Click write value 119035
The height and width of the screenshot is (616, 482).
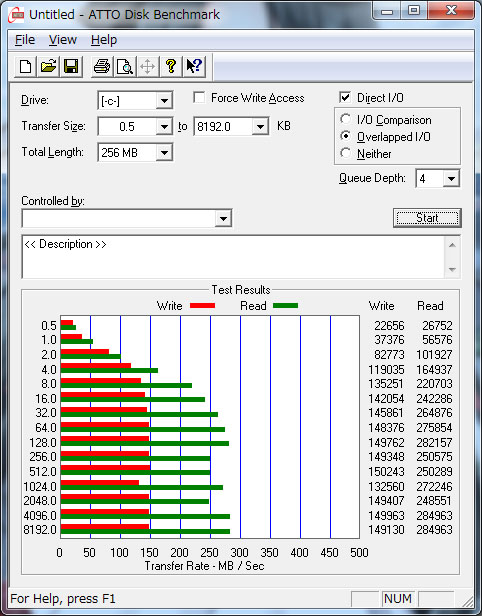(386, 370)
